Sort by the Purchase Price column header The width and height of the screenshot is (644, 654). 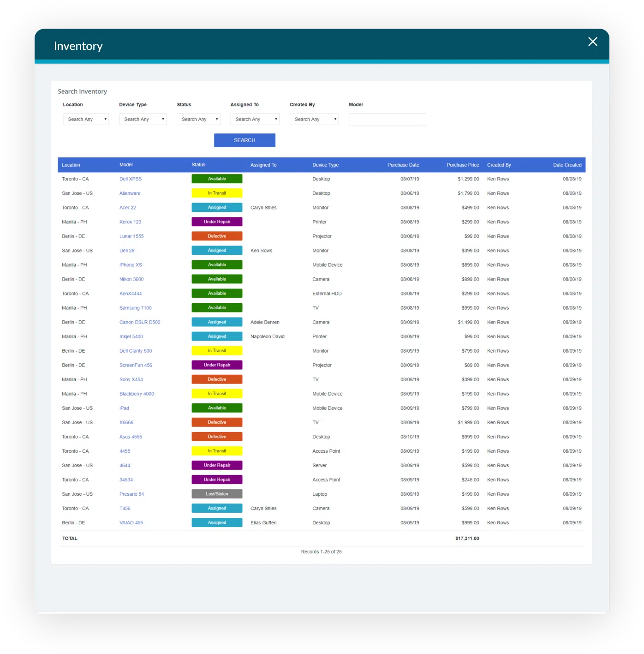[463, 165]
